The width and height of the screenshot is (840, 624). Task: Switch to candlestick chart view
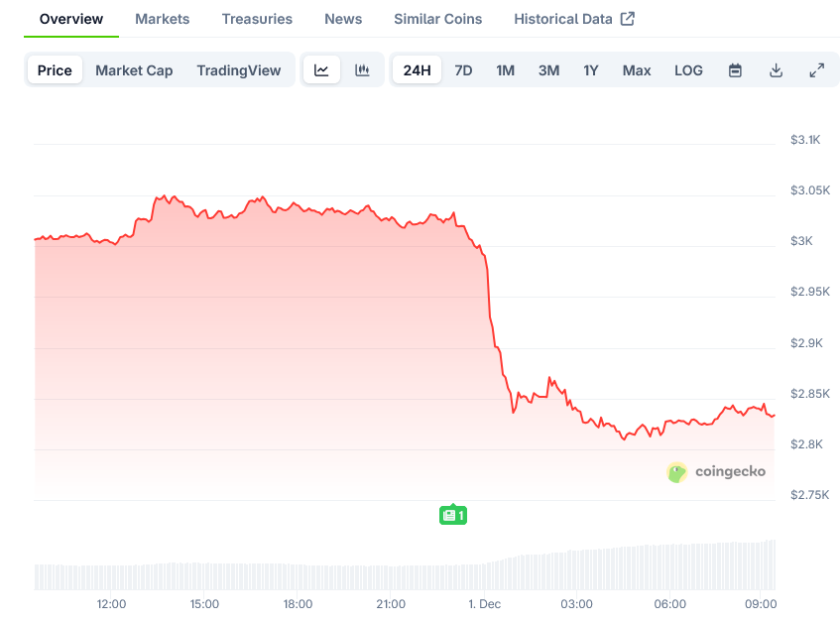coord(362,69)
